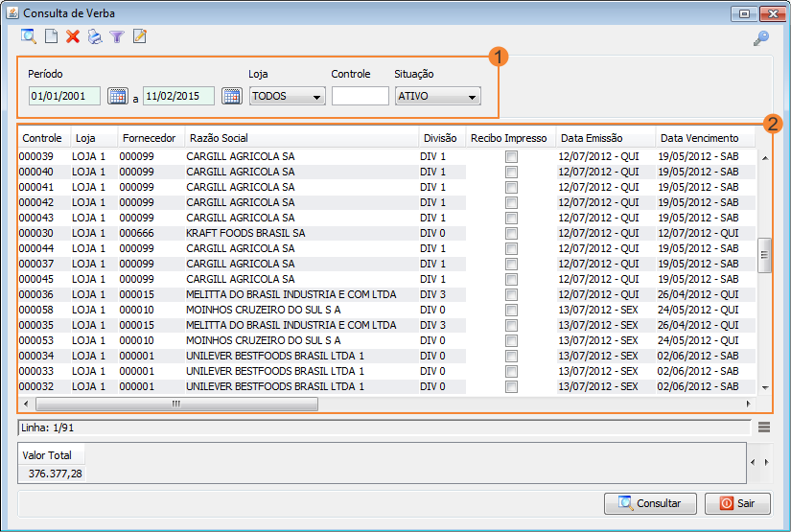The image size is (791, 532).
Task: Click MOINHOS CRUZEIRO DO SUL in row 000058
Action: point(264,311)
